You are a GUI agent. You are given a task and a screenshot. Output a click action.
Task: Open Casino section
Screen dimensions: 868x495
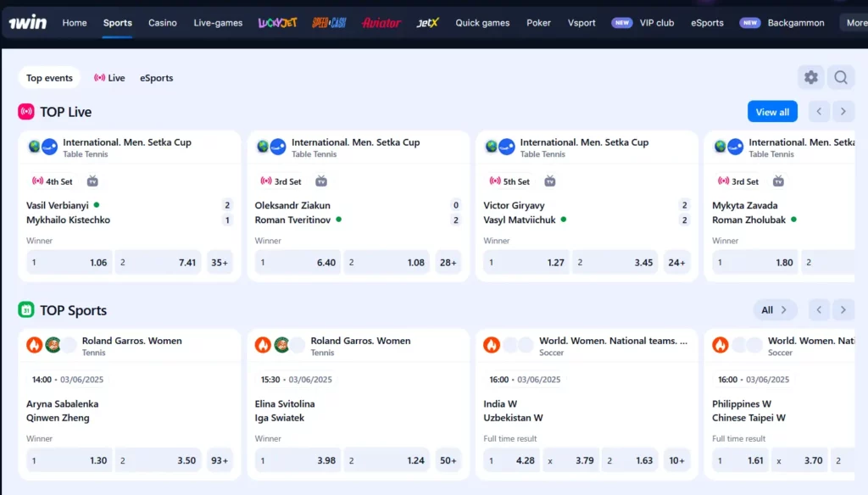coord(163,23)
